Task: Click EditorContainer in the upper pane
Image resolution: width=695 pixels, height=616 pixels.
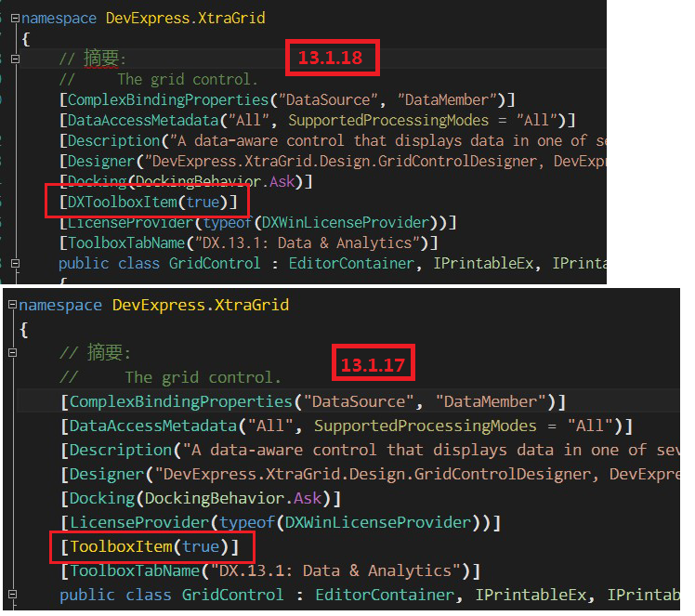Action: coord(351,263)
